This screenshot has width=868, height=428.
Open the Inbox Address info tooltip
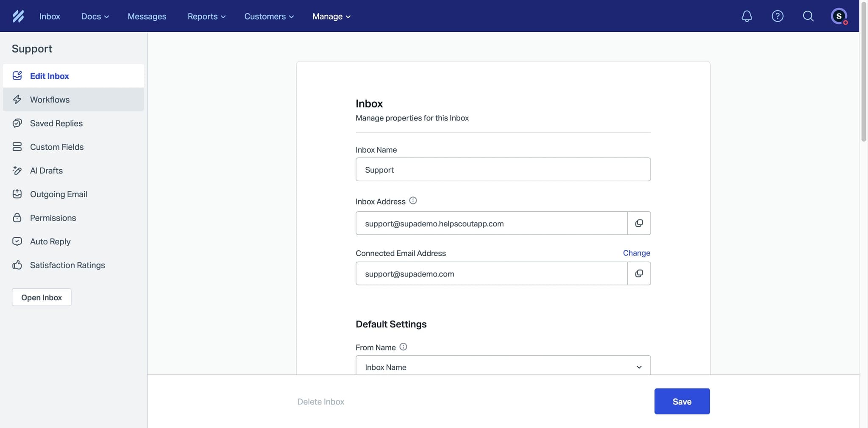pos(413,200)
